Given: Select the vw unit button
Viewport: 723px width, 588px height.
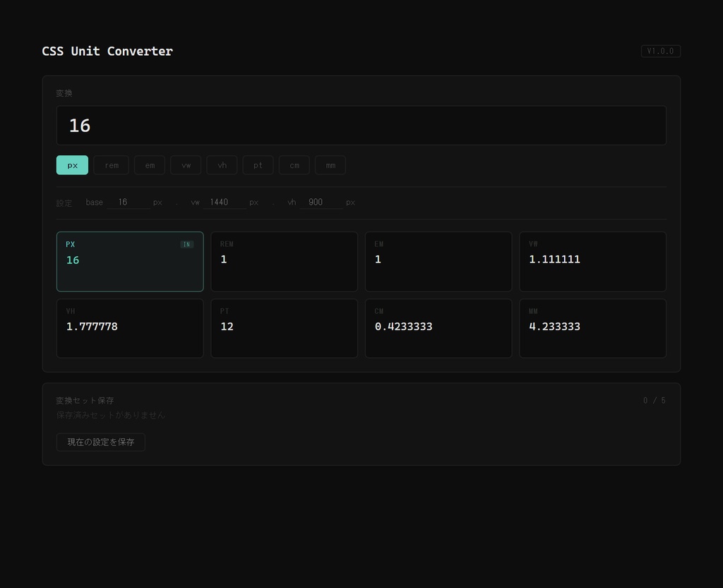Looking at the screenshot, I should click(x=186, y=165).
